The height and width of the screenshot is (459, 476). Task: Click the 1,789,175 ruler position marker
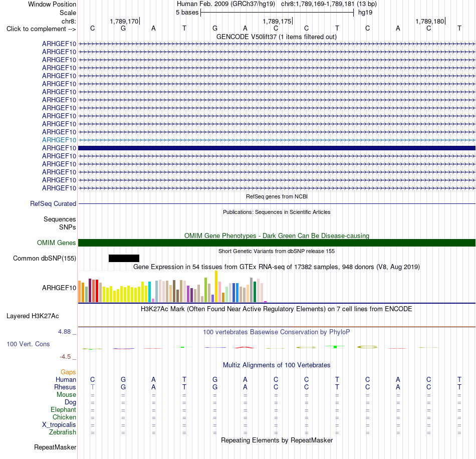pyautogui.click(x=277, y=21)
